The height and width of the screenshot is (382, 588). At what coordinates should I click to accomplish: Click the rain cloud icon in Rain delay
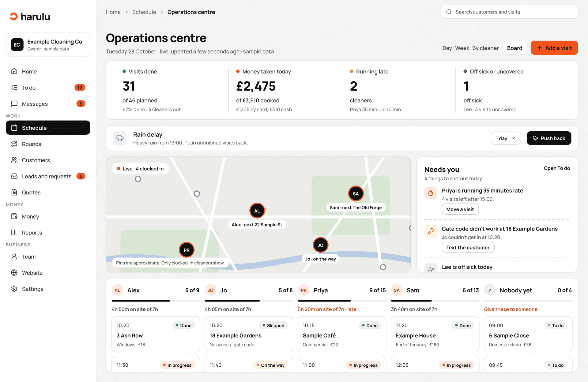pyautogui.click(x=120, y=138)
